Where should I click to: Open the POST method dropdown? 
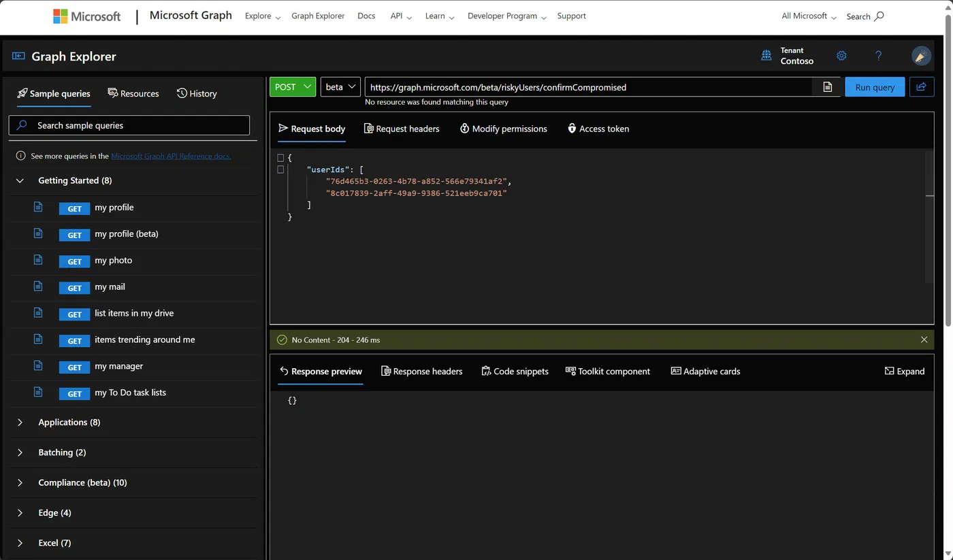(x=293, y=87)
